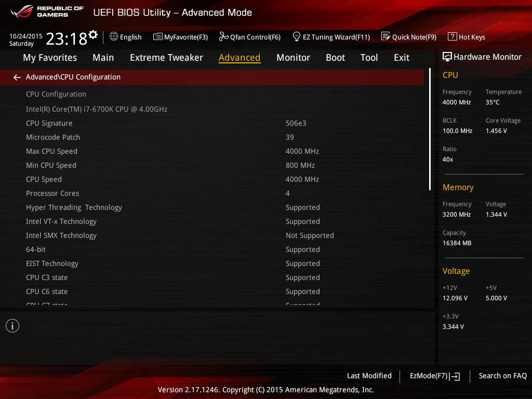Click the 35°C temperature reading
The image size is (532, 399).
pyautogui.click(x=493, y=102)
